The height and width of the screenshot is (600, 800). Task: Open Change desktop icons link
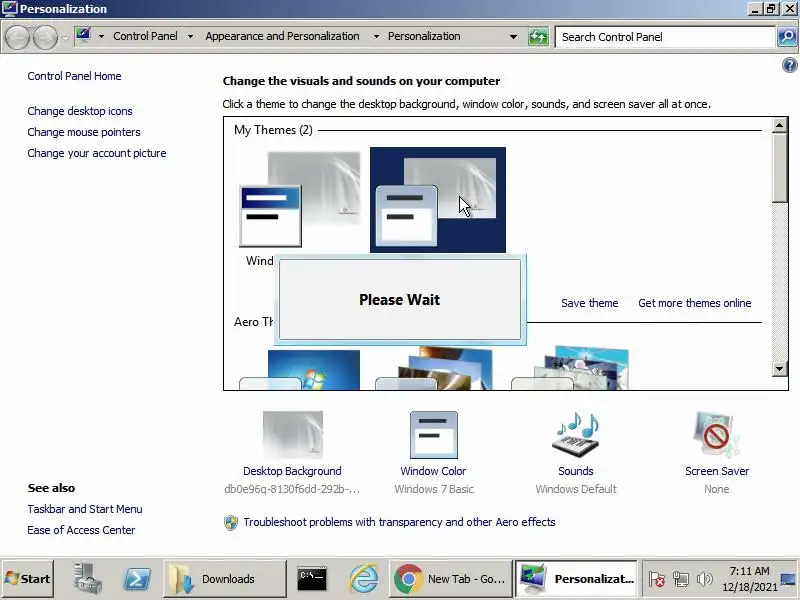click(x=80, y=111)
